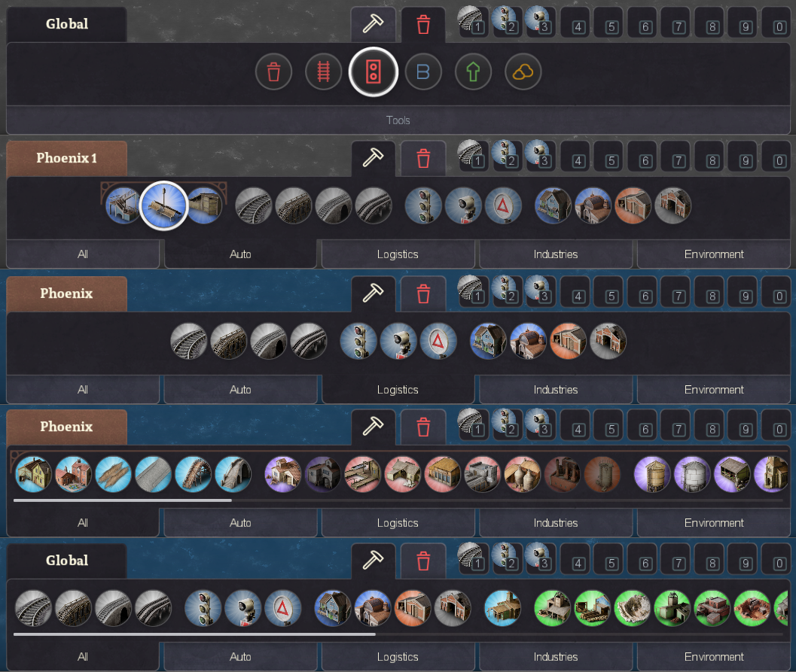This screenshot has width=796, height=672.
Task: Open the hammer build tab in Phoenix 1 panel
Action: point(373,158)
